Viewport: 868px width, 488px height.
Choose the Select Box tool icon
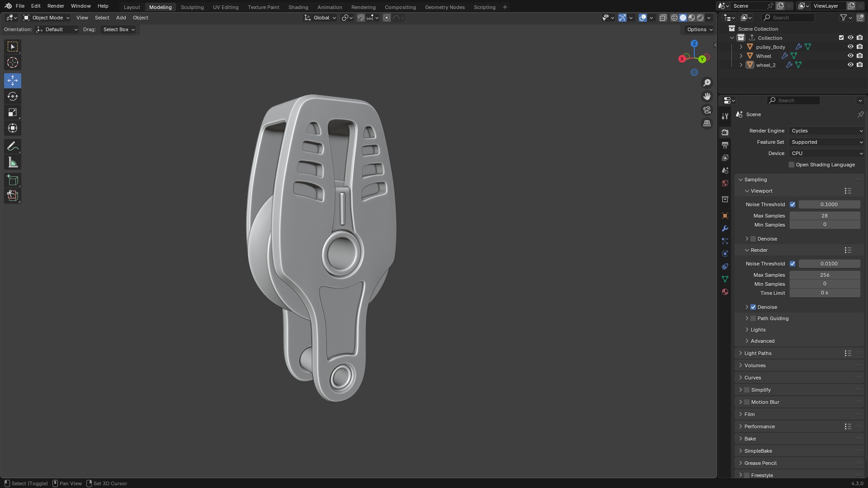pos(13,47)
